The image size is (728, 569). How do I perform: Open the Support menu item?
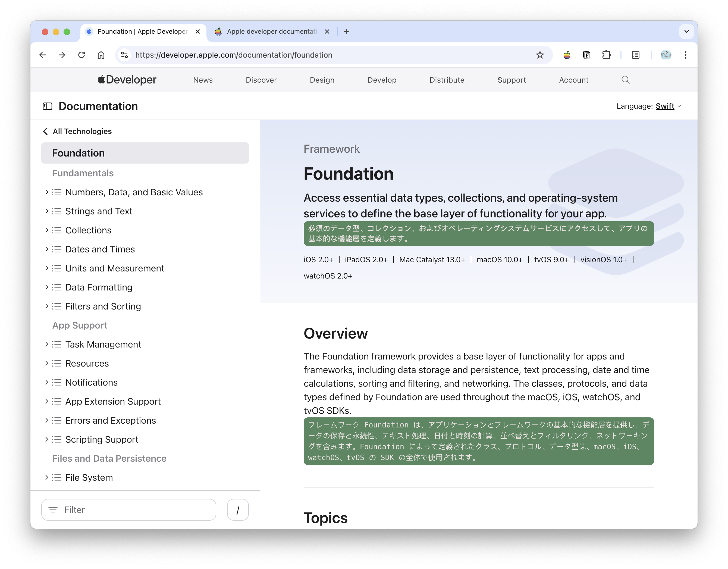click(512, 80)
